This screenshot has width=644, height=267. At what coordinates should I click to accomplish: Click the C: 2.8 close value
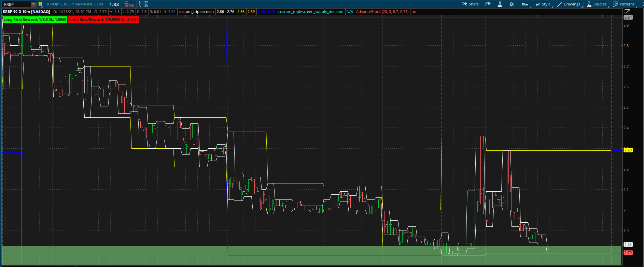(142, 12)
